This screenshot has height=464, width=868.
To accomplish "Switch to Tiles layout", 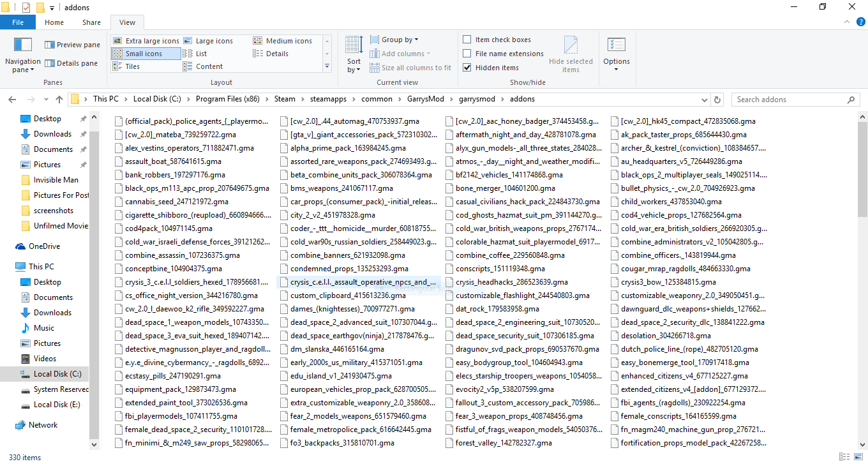I will [126, 66].
